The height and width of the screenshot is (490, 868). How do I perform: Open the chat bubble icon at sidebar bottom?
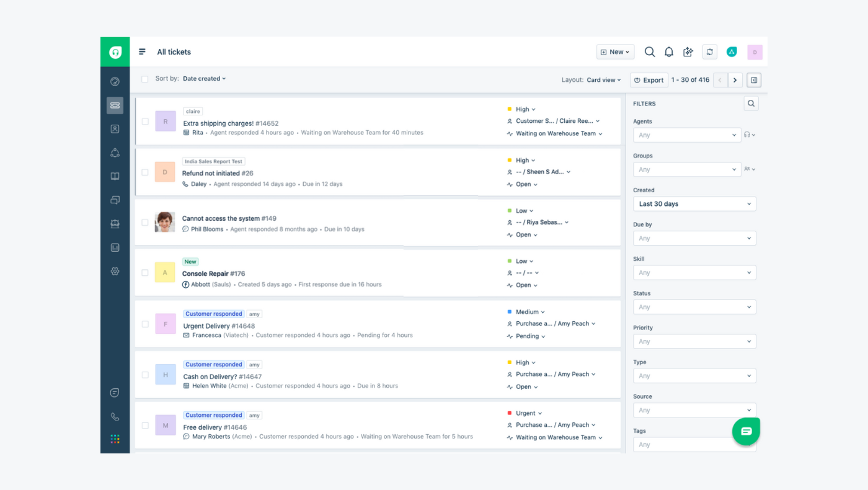pyautogui.click(x=115, y=393)
